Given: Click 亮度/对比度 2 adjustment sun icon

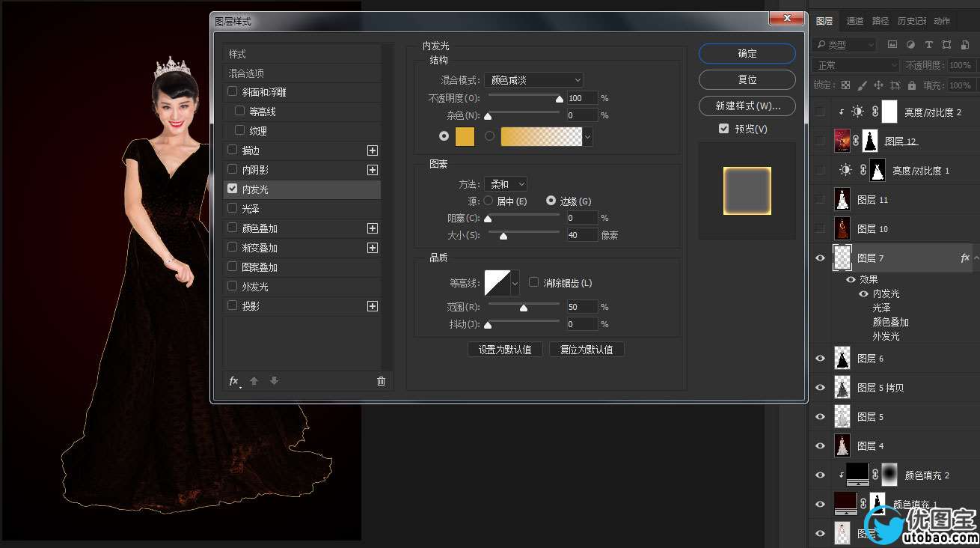Looking at the screenshot, I should coord(857,112).
